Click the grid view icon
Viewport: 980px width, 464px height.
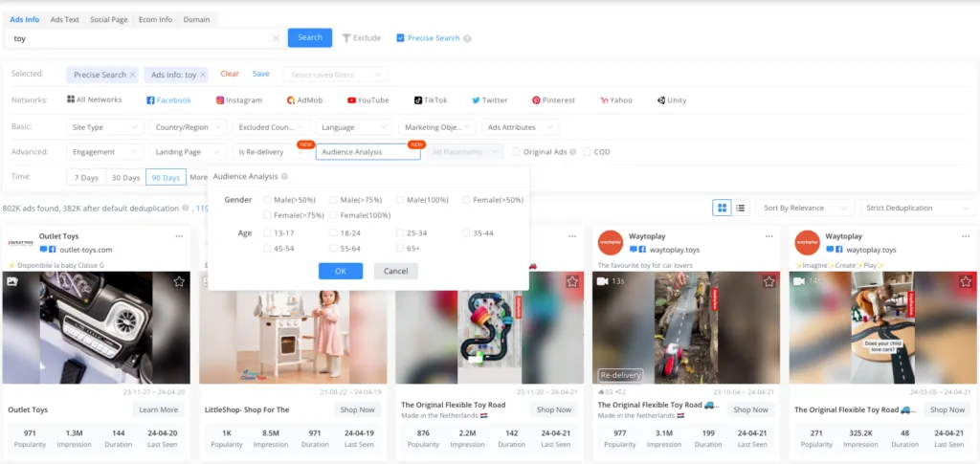[x=723, y=208]
